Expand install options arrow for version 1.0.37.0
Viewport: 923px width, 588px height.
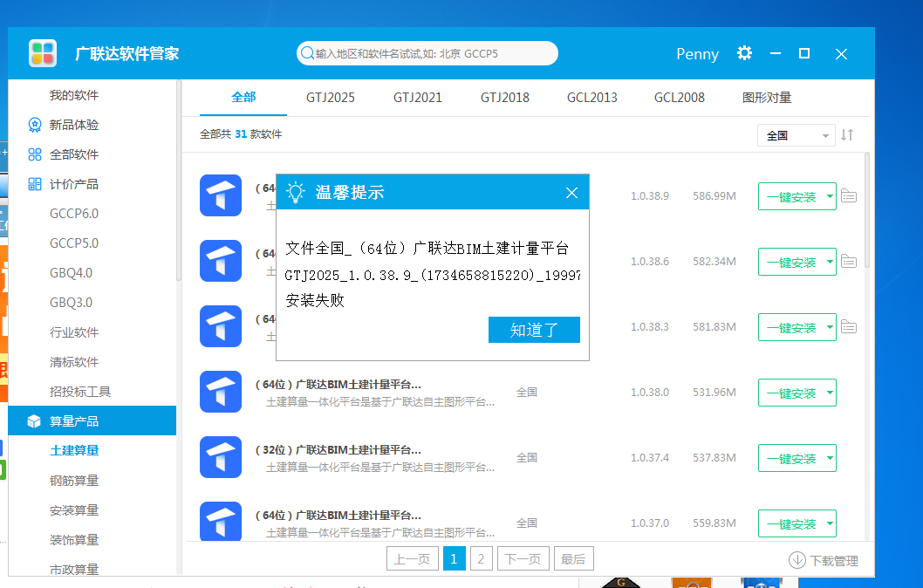coord(830,523)
